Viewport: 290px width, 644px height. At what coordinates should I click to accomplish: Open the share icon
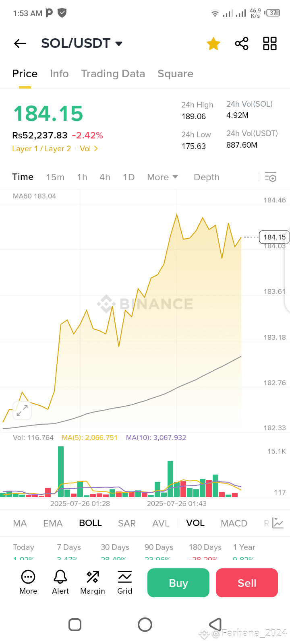pos(242,43)
